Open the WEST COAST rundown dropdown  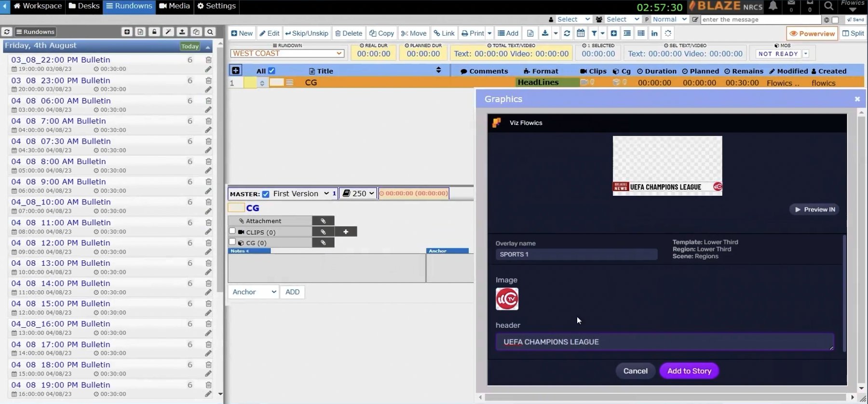pyautogui.click(x=287, y=54)
